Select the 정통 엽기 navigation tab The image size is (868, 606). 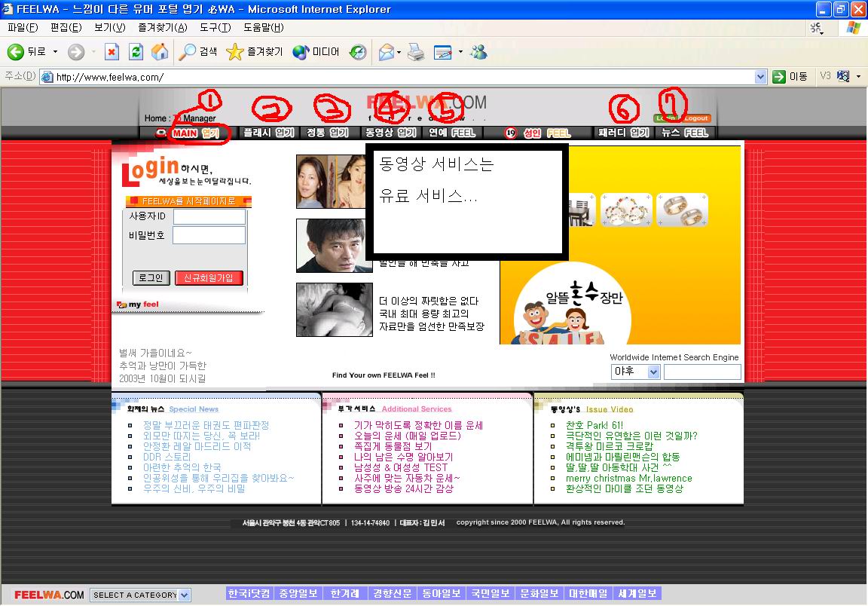pos(328,133)
